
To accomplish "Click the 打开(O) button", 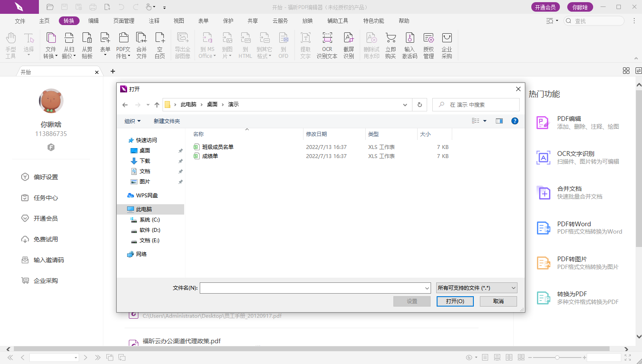I will click(x=455, y=301).
